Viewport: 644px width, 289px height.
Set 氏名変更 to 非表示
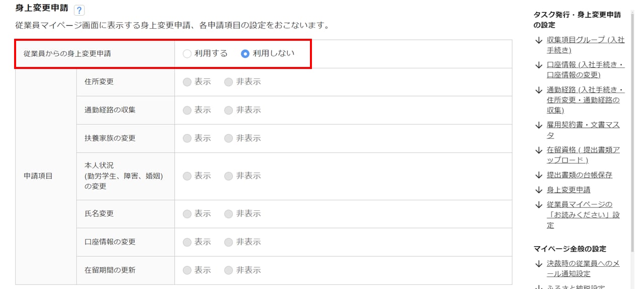tap(228, 214)
